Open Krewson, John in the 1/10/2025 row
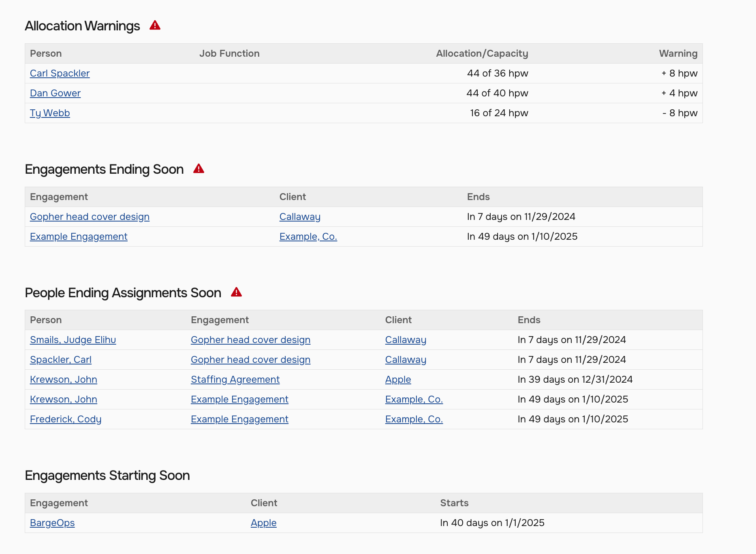Viewport: 756px width, 554px height. click(64, 399)
